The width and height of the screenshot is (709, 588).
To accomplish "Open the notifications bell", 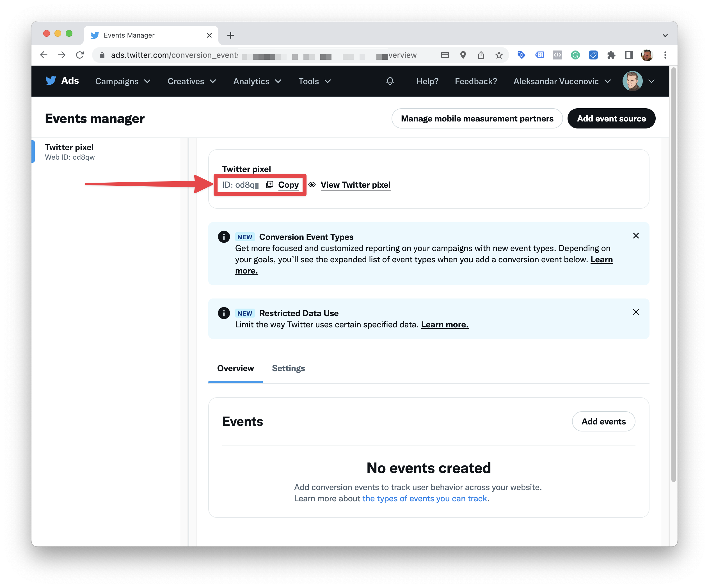I will (390, 81).
